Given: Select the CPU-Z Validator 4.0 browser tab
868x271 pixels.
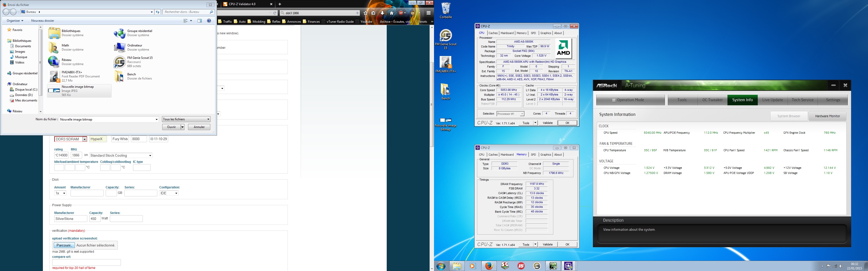Looking at the screenshot, I should click(x=248, y=4).
